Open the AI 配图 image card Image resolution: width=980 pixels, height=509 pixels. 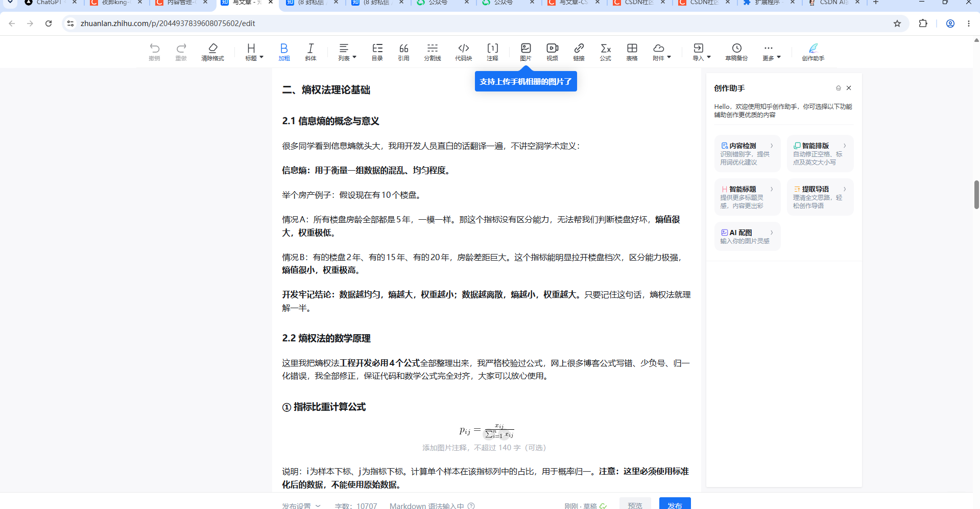747,236
